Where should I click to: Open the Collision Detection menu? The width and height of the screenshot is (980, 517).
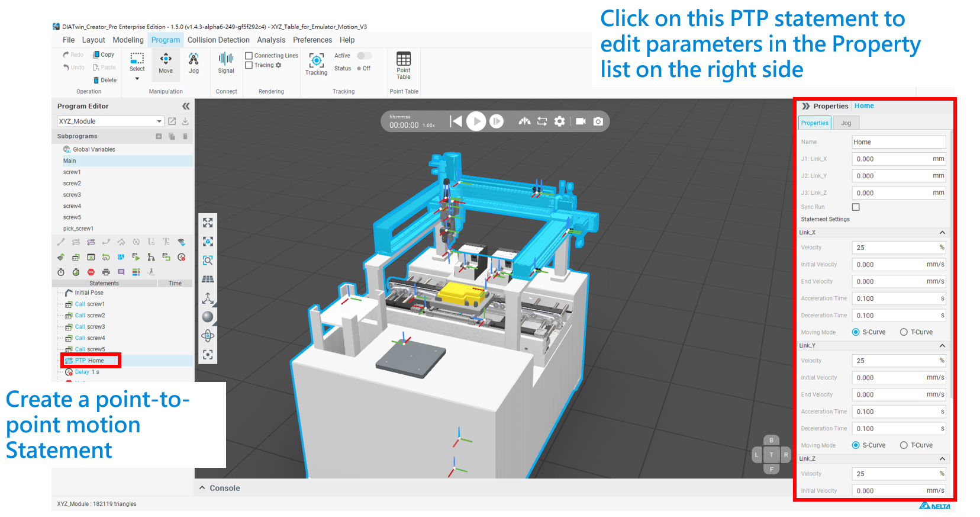tap(218, 40)
